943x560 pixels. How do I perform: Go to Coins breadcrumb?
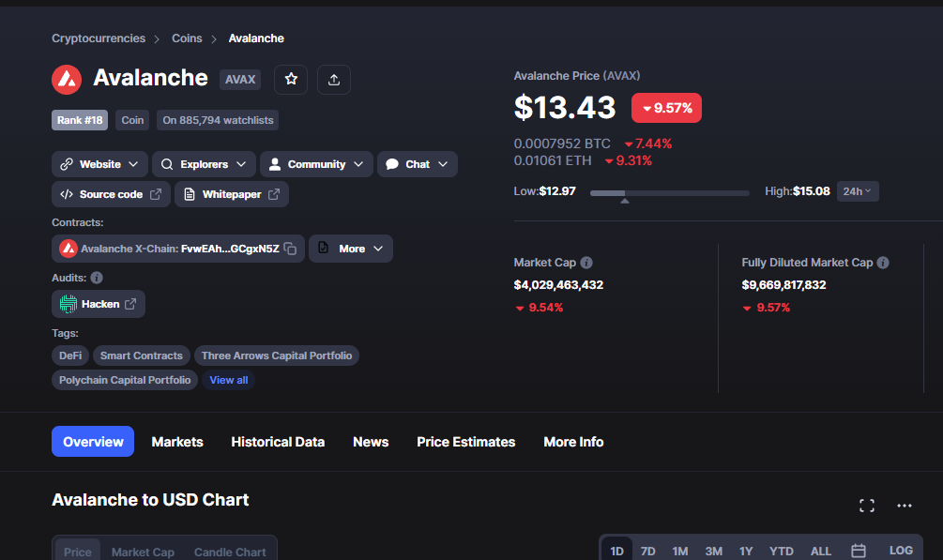click(187, 38)
